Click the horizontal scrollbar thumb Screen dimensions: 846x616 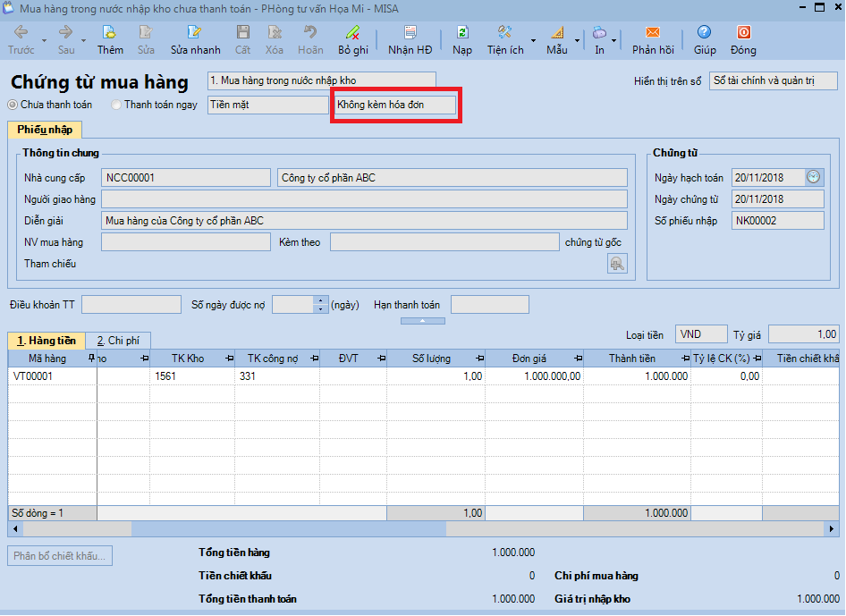tap(289, 528)
